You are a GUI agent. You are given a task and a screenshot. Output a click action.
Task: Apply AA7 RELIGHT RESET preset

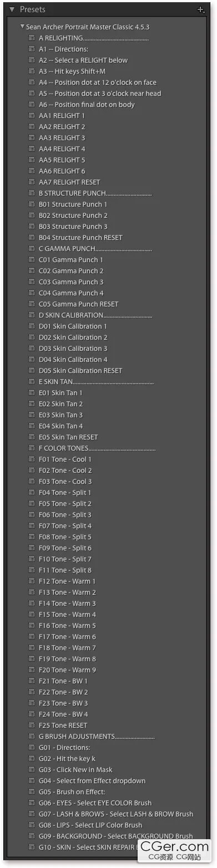(69, 182)
